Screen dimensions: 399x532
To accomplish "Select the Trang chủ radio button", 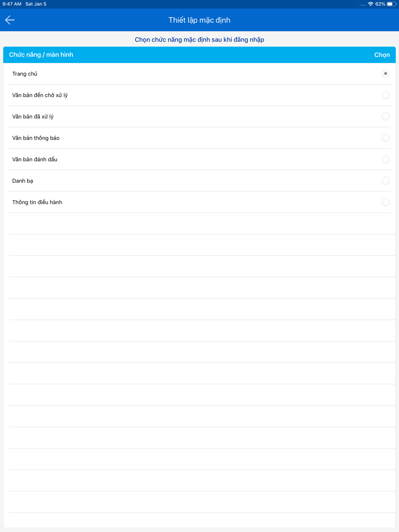I will click(385, 74).
